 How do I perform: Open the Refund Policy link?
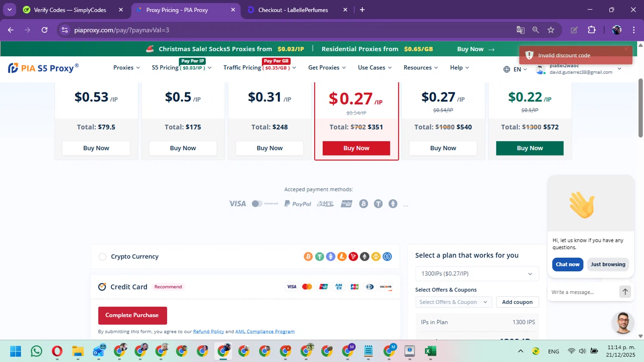pyautogui.click(x=209, y=332)
